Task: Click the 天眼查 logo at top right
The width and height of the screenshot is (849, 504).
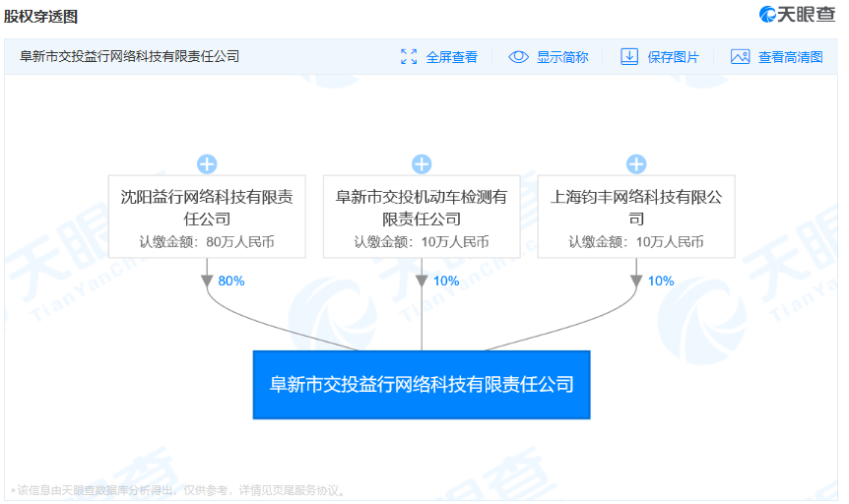Action: point(797,14)
